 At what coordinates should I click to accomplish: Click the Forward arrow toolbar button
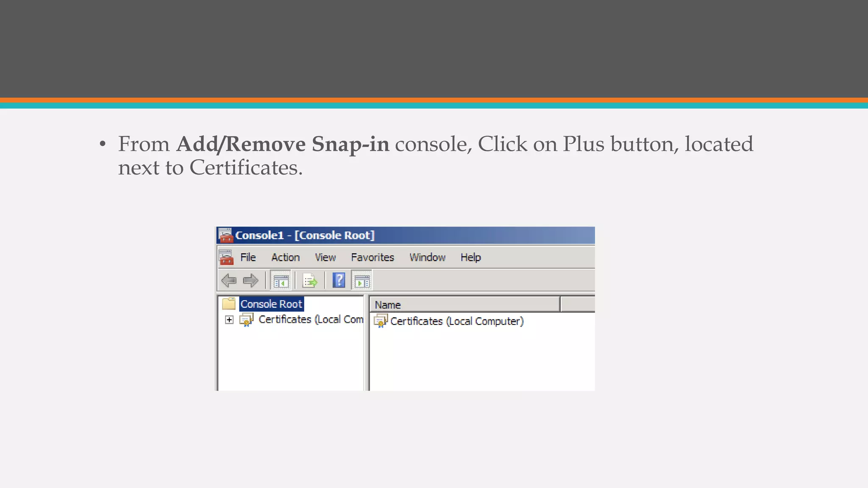250,280
